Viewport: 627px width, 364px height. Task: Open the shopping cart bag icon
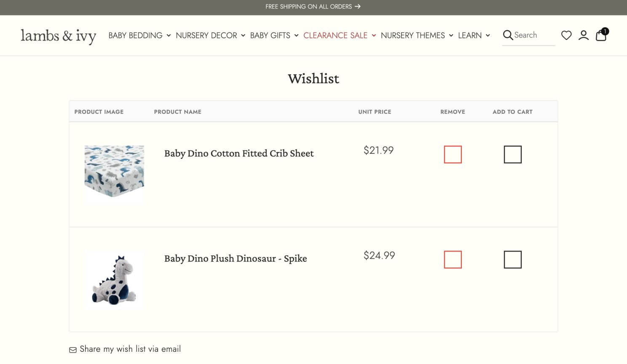click(x=601, y=35)
